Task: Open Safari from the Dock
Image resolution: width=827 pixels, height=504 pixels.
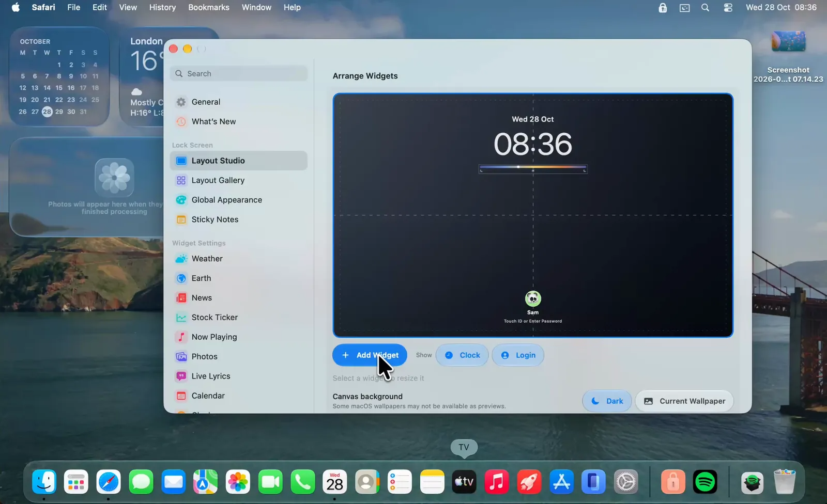Action: click(x=109, y=482)
